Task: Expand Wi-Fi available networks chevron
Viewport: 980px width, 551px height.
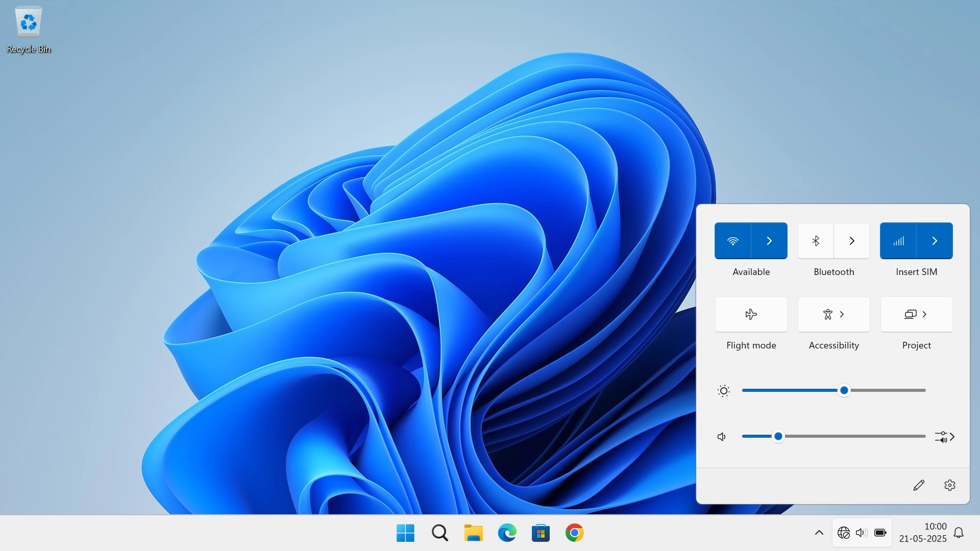Action: point(769,241)
